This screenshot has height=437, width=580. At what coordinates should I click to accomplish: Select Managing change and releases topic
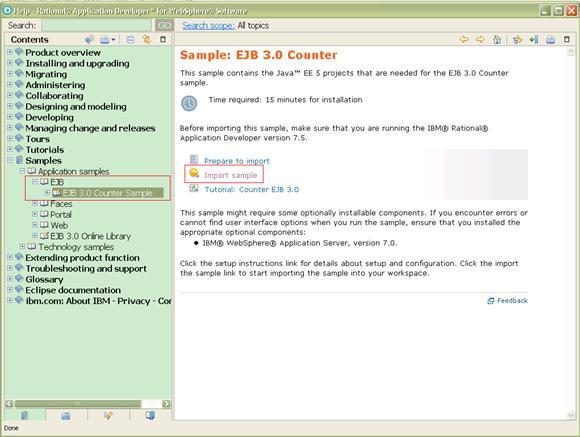click(x=90, y=128)
